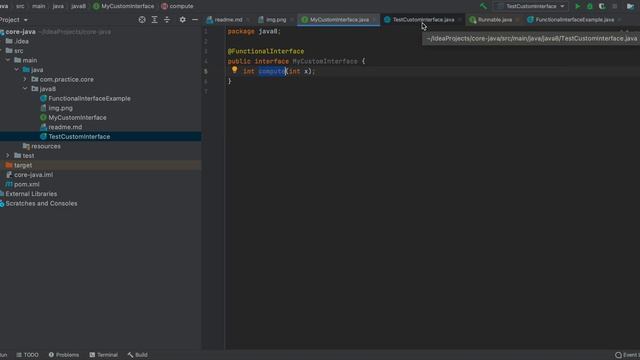Viewport: 640px width, 360px height.
Task: Open the TestCustomInterface run configuration dropdown
Action: point(531,6)
